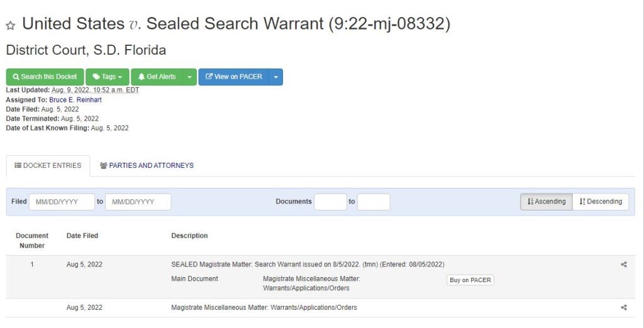Select the Docket Entries tab

click(48, 166)
